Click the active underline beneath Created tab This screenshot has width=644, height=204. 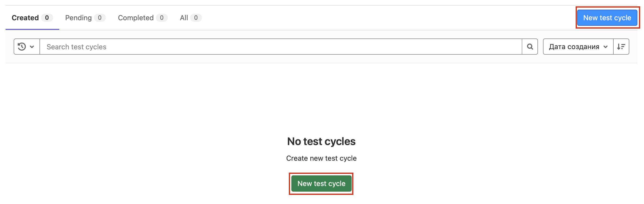coord(32,29)
